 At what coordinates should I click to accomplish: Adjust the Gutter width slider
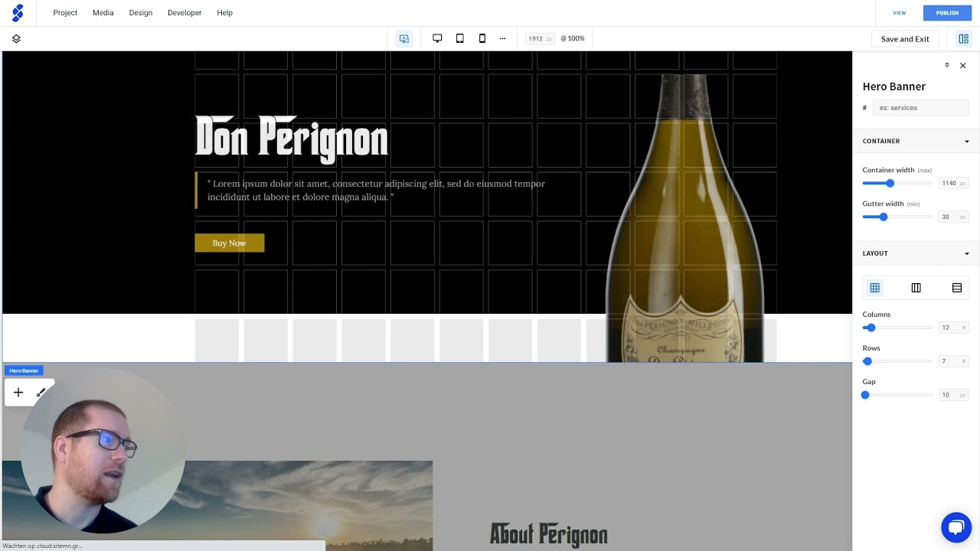tap(897, 217)
